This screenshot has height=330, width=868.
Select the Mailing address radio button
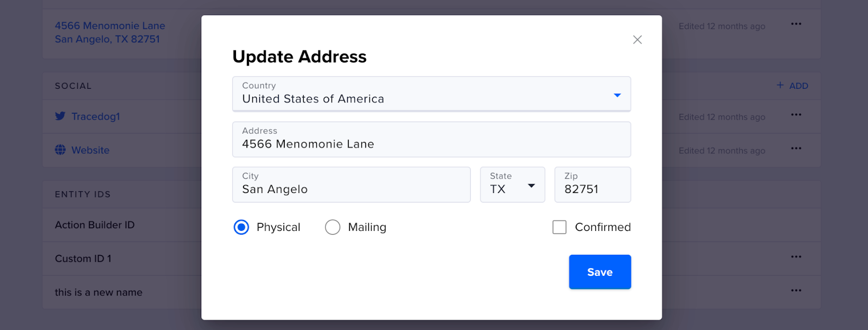(333, 227)
